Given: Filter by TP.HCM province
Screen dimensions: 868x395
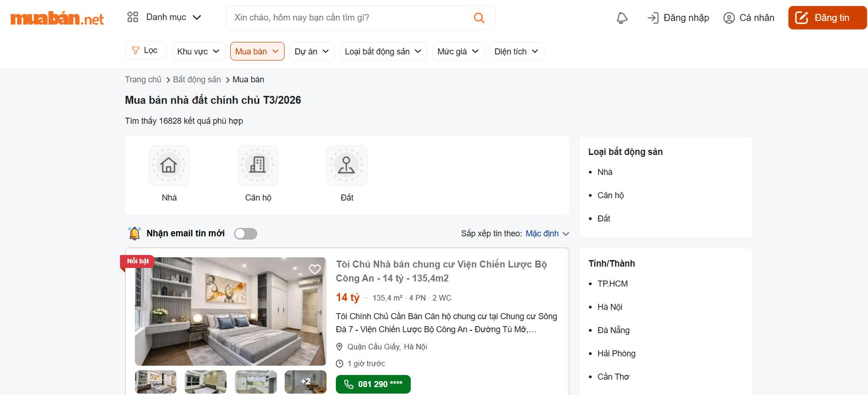Looking at the screenshot, I should pos(613,283).
